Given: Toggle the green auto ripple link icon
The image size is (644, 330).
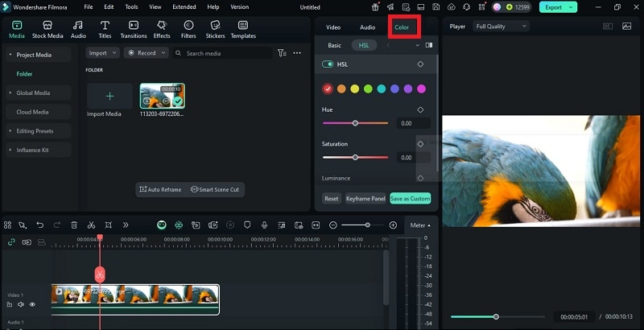Looking at the screenshot, I should [x=11, y=242].
